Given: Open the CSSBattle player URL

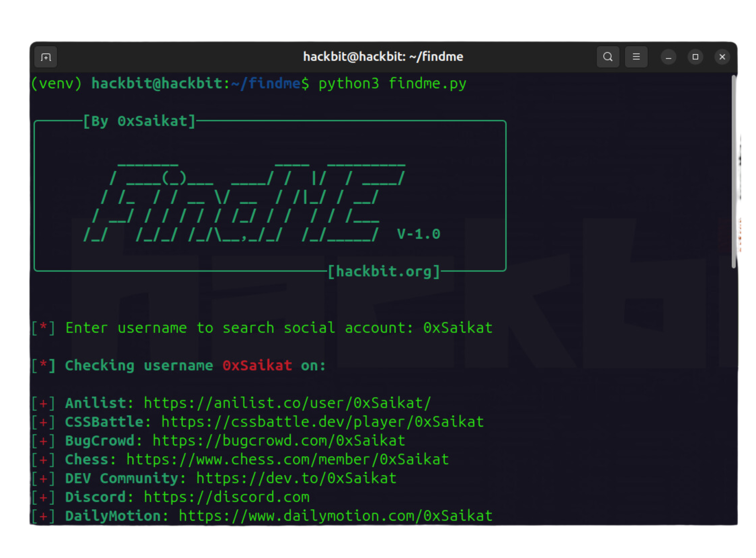Looking at the screenshot, I should pos(322,422).
